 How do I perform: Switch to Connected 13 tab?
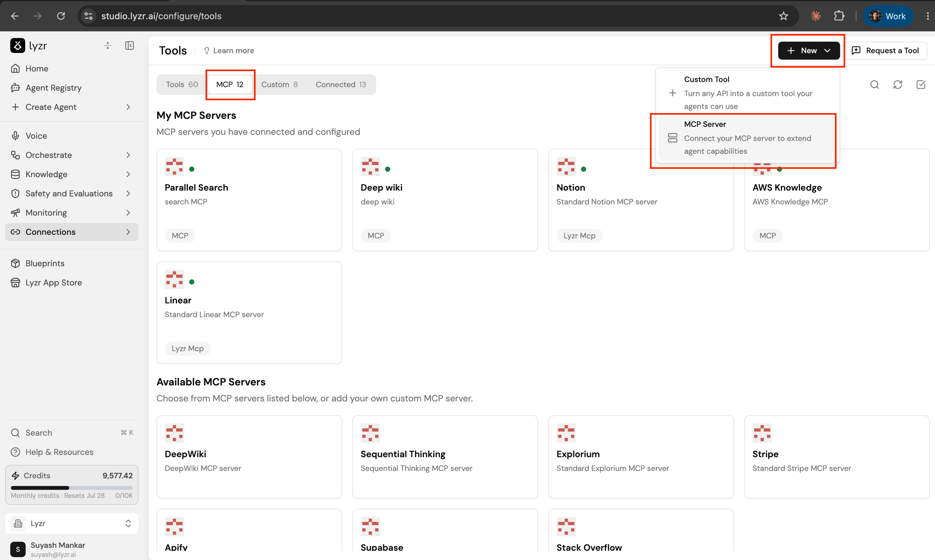point(341,85)
